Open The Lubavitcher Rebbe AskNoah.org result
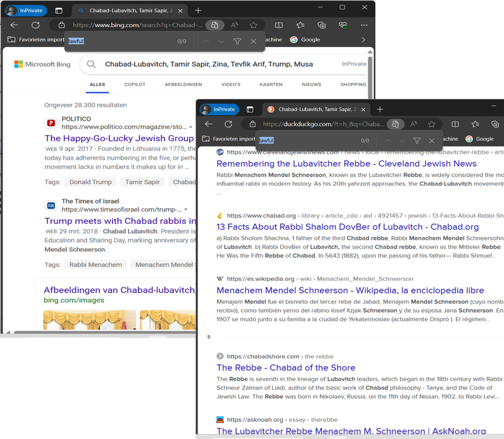Viewport: 504px width, 439px height. pyautogui.click(x=352, y=431)
